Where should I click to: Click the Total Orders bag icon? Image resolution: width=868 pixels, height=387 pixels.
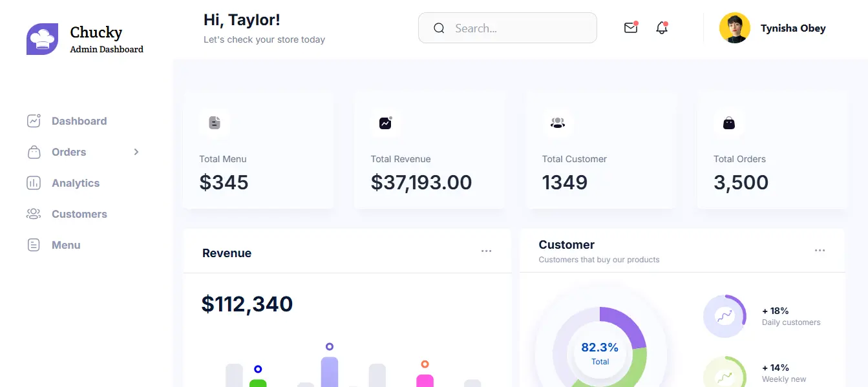[x=729, y=122]
